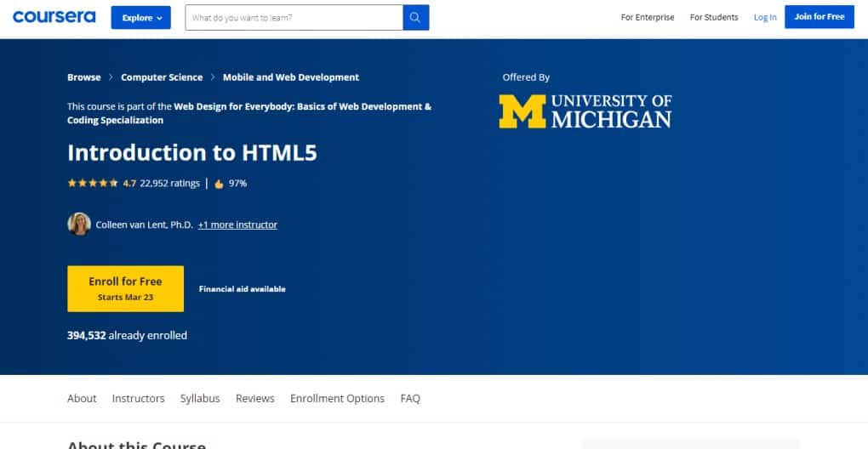Go to Browse breadcrumb
The width and height of the screenshot is (868, 449).
click(x=84, y=77)
